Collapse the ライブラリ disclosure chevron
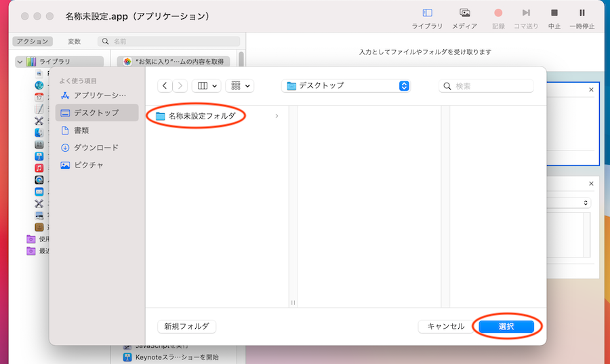Viewport: 610px width, 364px height. tap(20, 62)
